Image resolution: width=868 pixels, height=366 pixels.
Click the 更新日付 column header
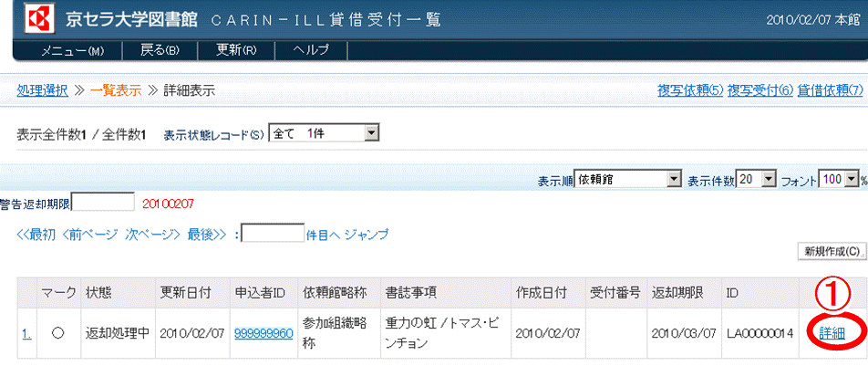tap(192, 294)
